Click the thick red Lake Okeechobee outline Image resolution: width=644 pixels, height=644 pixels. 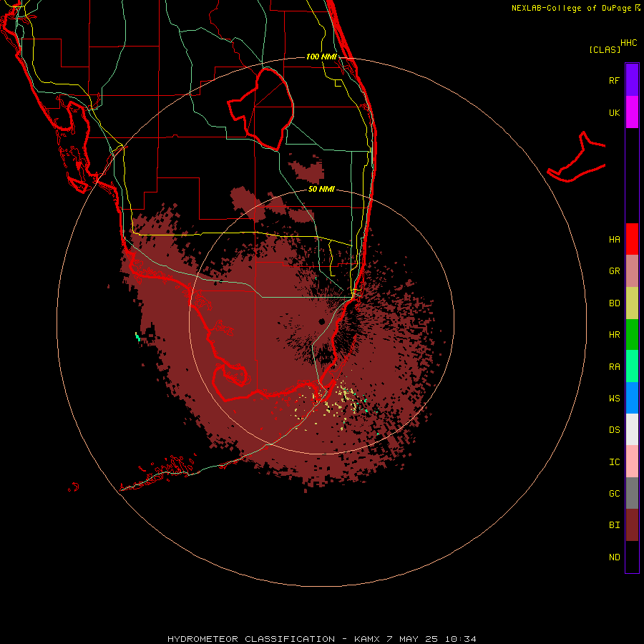point(260,109)
